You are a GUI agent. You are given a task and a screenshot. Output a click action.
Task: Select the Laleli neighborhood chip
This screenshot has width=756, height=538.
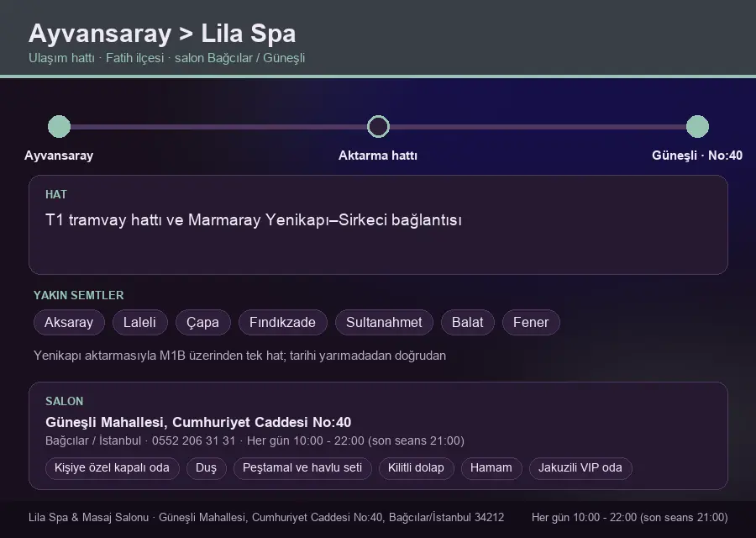pyautogui.click(x=139, y=322)
